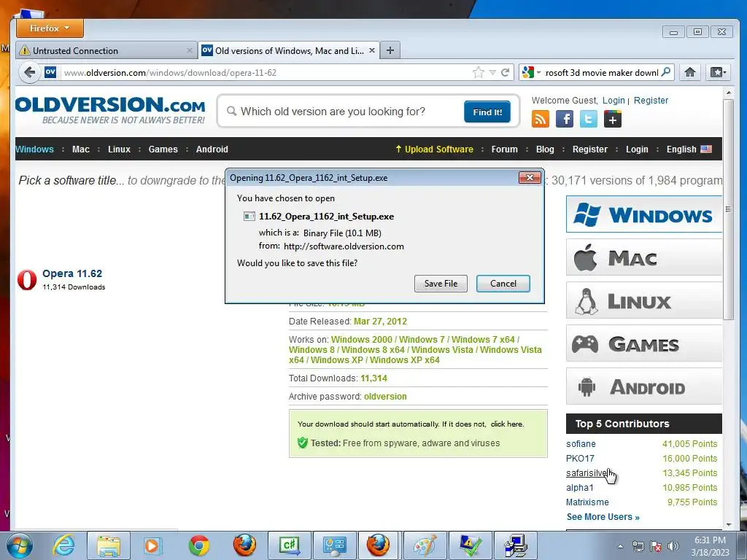This screenshot has width=747, height=560.
Task: Open the Mac category banner
Action: (x=644, y=257)
